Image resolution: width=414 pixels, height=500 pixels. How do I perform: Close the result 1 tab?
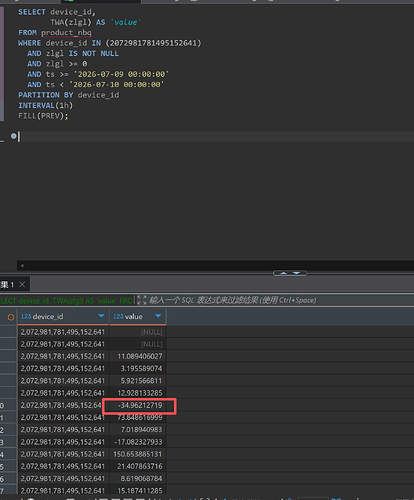(22, 284)
